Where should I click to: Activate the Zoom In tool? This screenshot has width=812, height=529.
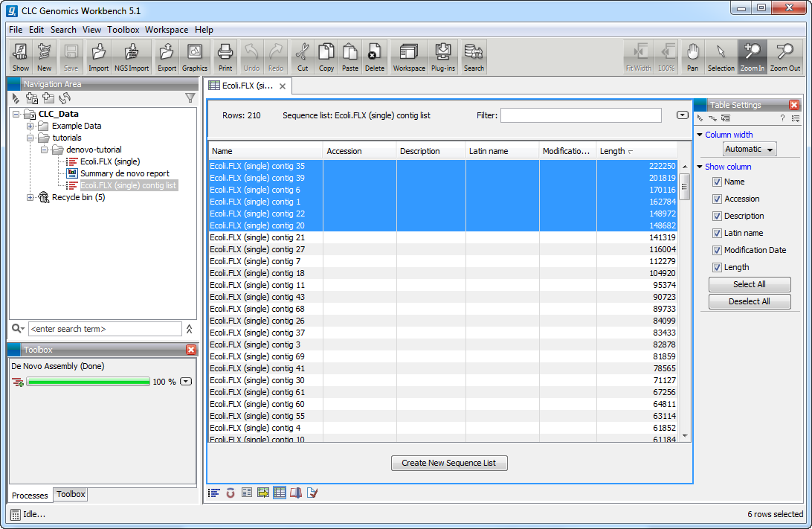point(753,57)
